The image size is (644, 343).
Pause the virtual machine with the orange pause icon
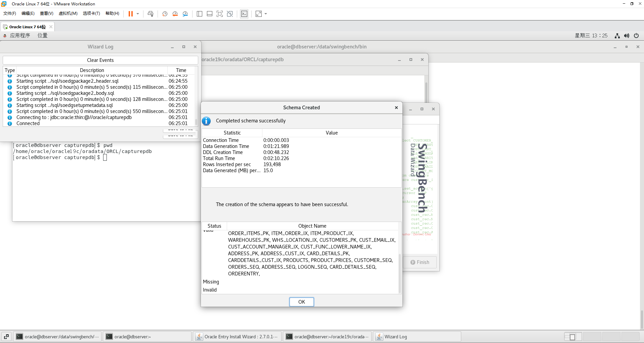pos(131,14)
